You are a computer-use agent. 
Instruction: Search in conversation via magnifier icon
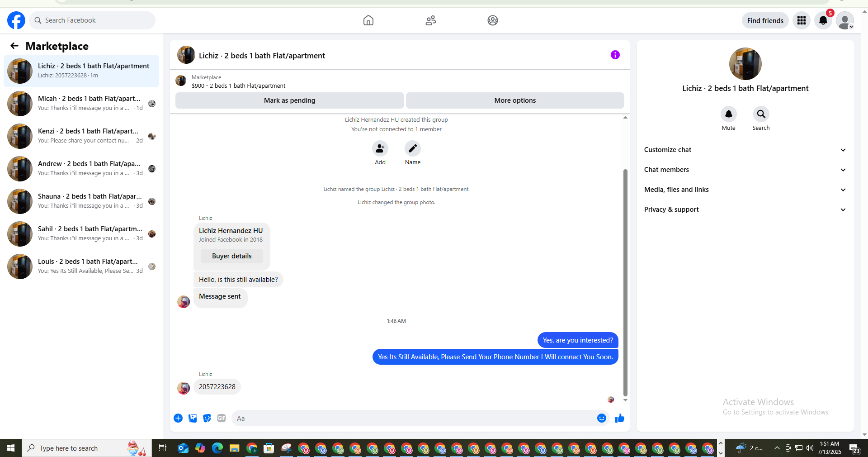(x=761, y=114)
